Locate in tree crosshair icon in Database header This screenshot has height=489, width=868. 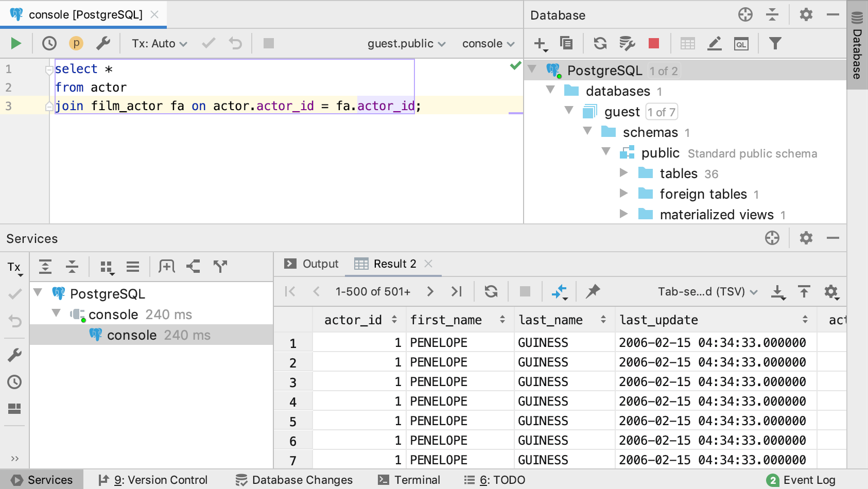click(x=745, y=14)
